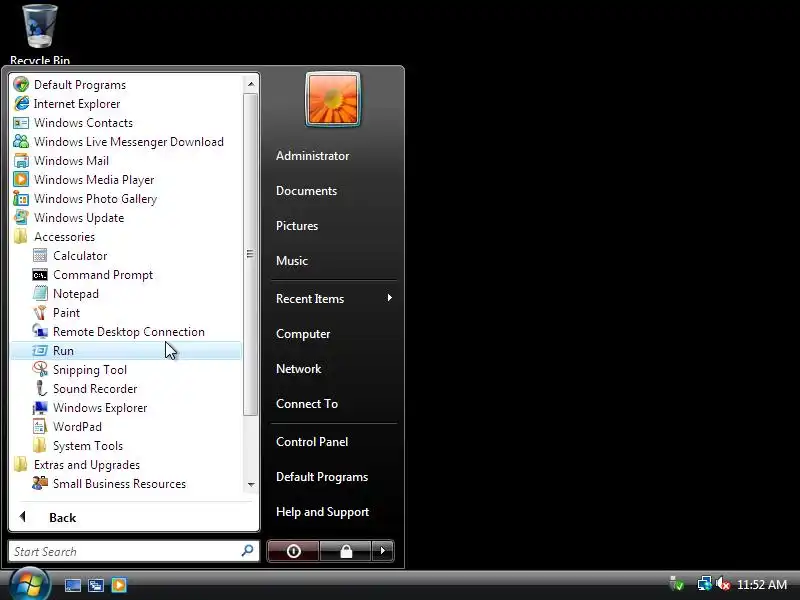The width and height of the screenshot is (800, 600).
Task: Click Show Desktop in Quick Launch
Action: point(72,585)
